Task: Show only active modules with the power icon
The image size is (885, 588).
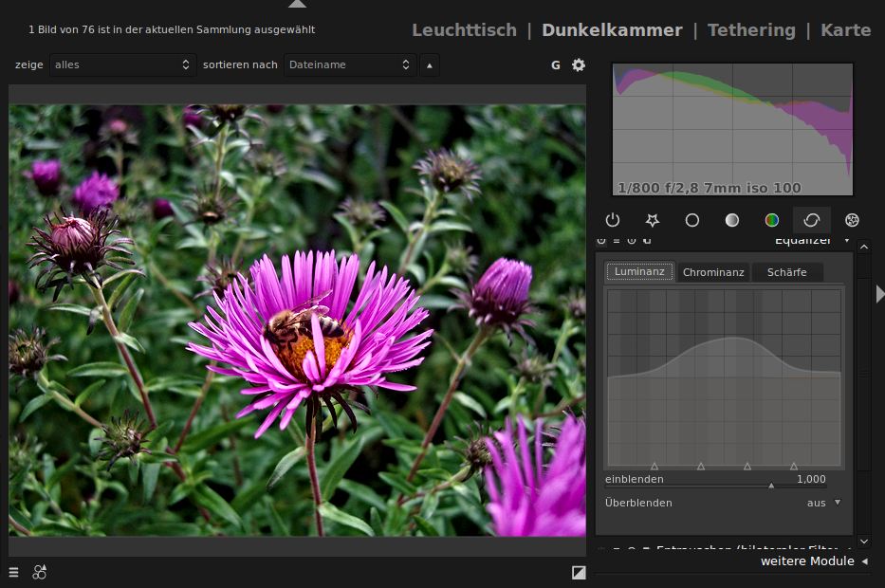Action: [613, 220]
